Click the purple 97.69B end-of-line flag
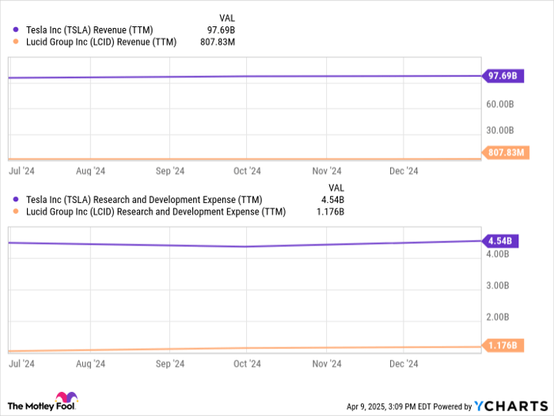The image size is (554, 416). tap(503, 76)
